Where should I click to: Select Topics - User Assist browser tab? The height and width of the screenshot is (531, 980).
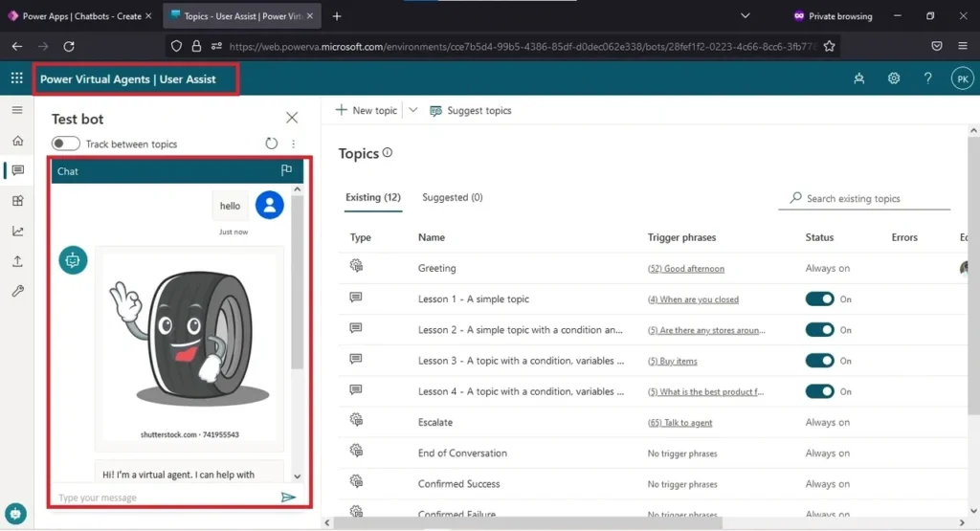(242, 16)
